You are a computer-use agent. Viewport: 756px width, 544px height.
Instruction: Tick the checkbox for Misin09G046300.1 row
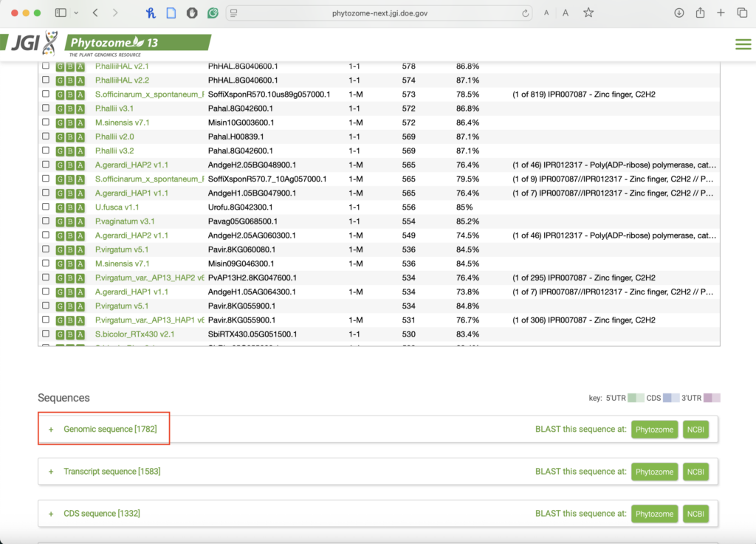pyautogui.click(x=46, y=264)
